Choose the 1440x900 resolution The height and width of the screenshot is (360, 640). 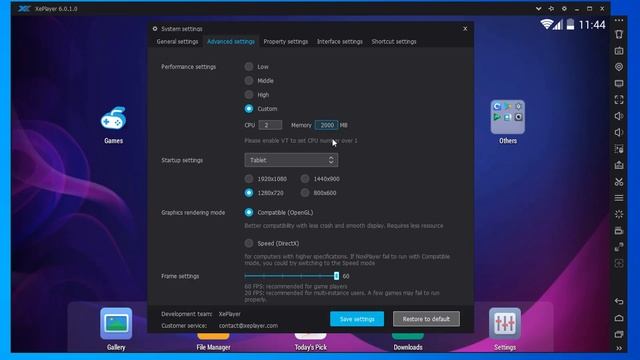pyautogui.click(x=305, y=179)
